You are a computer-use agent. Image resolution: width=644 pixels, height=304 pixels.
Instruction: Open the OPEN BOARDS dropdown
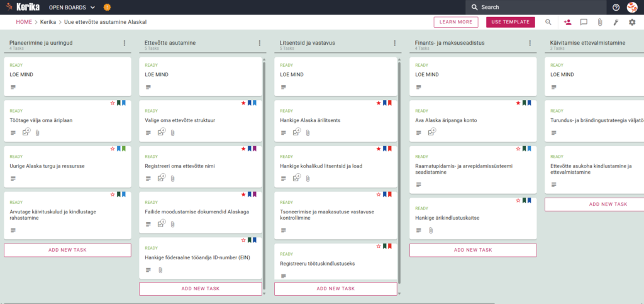click(72, 8)
